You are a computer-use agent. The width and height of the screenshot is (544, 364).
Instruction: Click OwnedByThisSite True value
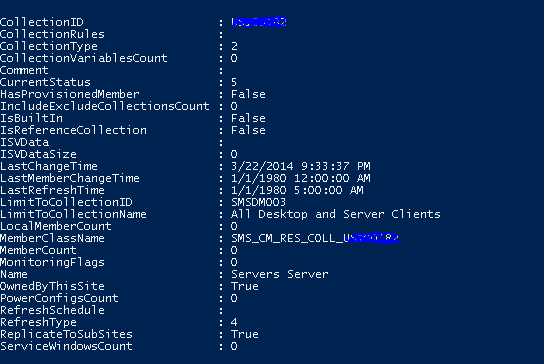[245, 286]
